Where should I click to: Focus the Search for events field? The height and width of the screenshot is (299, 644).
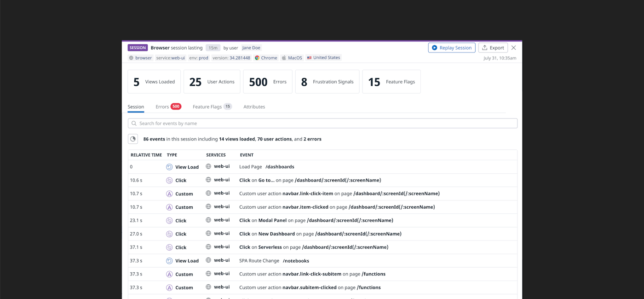pos(322,123)
